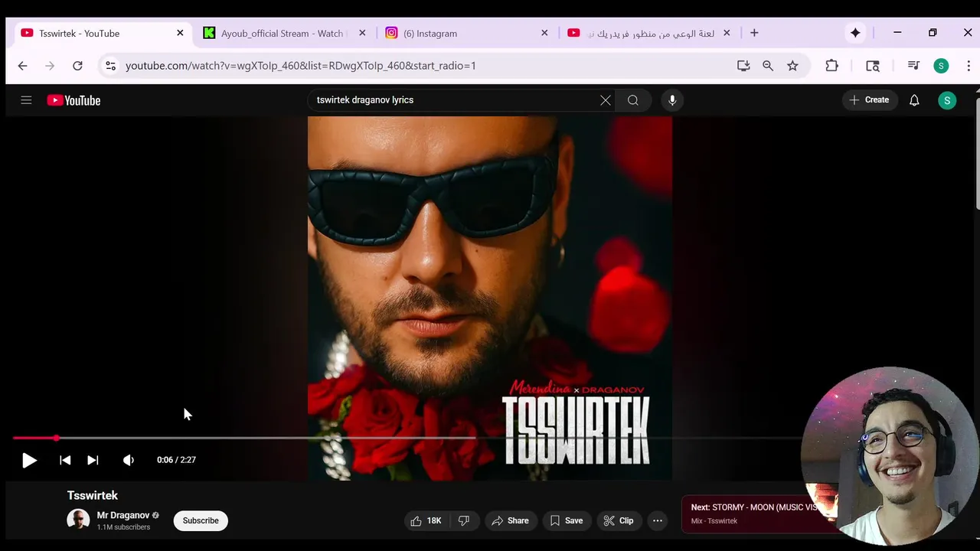Reload the current page
The image size is (980, 551).
(x=77, y=66)
